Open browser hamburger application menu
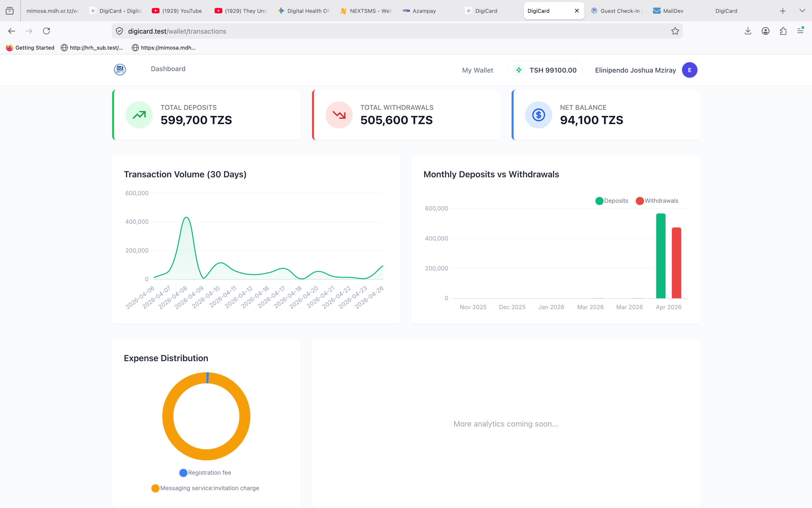This screenshot has height=508, width=812. point(801,31)
